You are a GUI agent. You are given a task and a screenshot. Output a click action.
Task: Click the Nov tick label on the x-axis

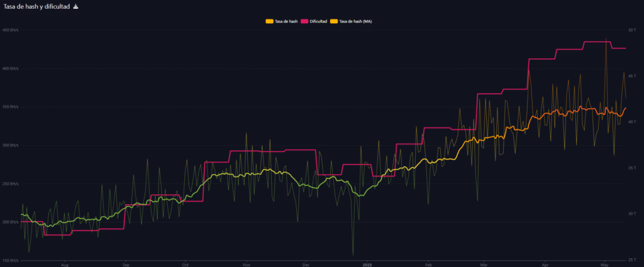tap(247, 265)
